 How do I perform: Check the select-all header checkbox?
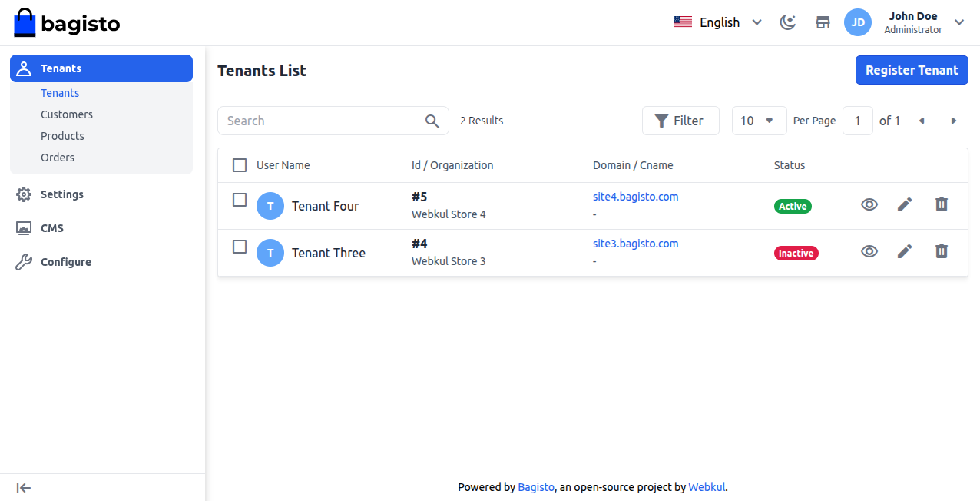point(240,165)
